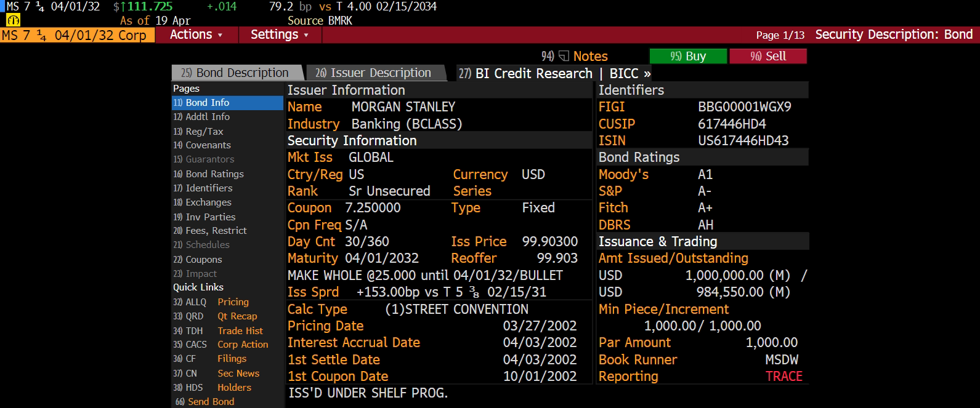Click the Industry value Banking (BCLASS)
Image resolution: width=980 pixels, height=408 pixels.
click(x=407, y=124)
